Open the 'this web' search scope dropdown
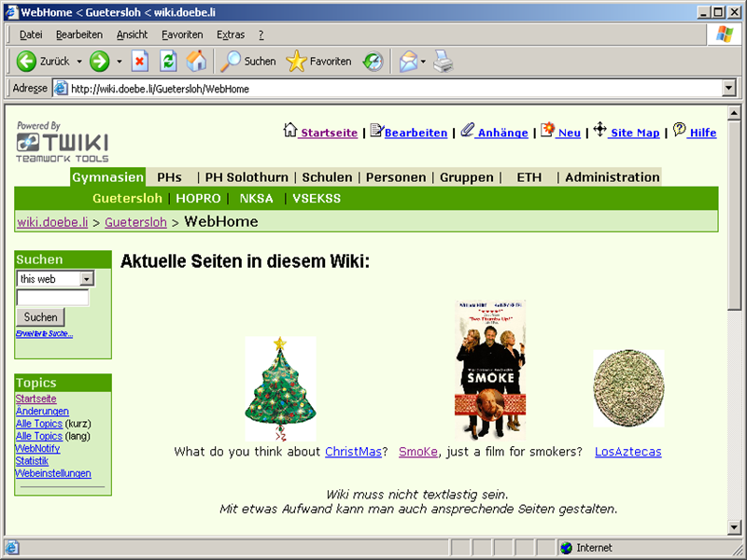 [86, 279]
